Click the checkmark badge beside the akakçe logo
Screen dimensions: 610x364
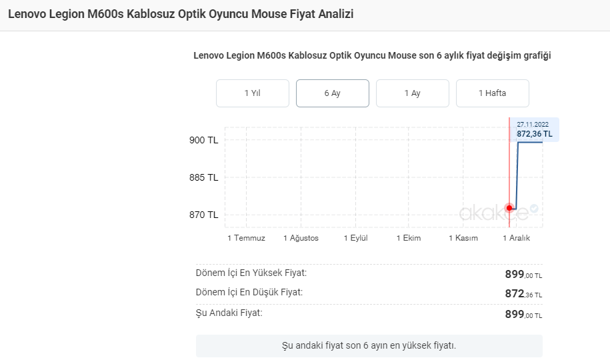point(533,209)
